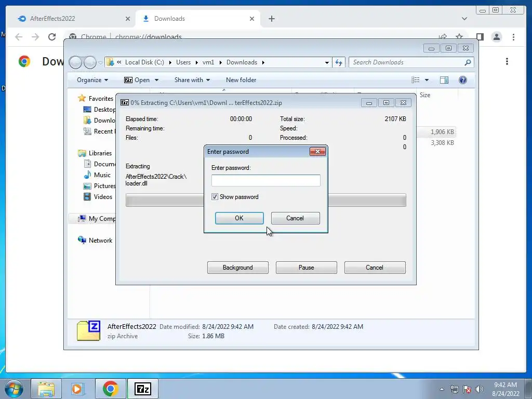Launch Windows Media Player from taskbar
This screenshot has width=532, height=399.
pyautogui.click(x=78, y=389)
